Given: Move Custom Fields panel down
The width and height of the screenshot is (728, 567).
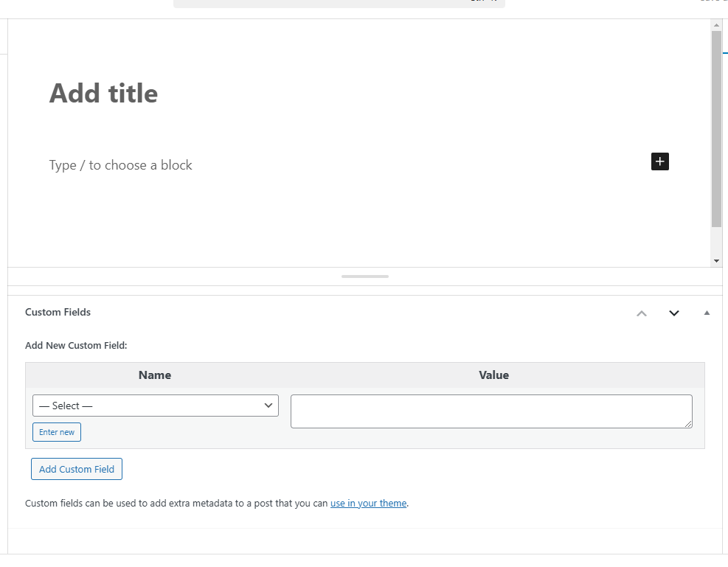Looking at the screenshot, I should pos(674,313).
